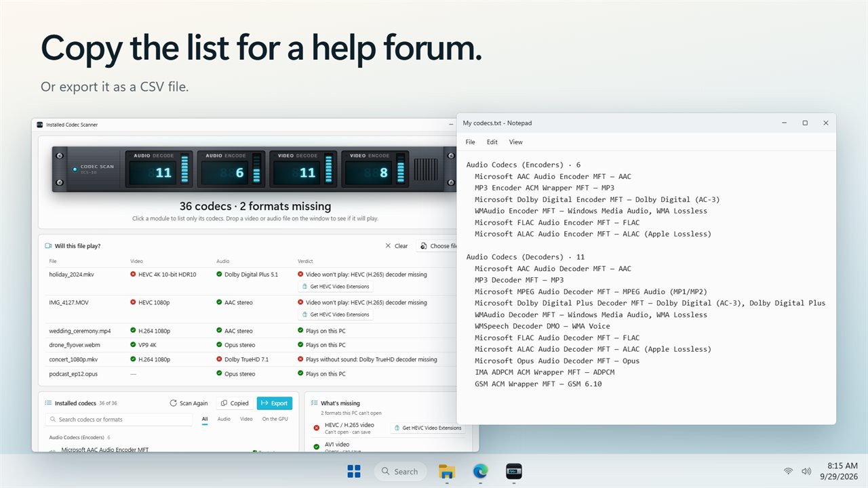Open the File menu in Notepad
Viewport: 868px width, 488px height.
(470, 142)
